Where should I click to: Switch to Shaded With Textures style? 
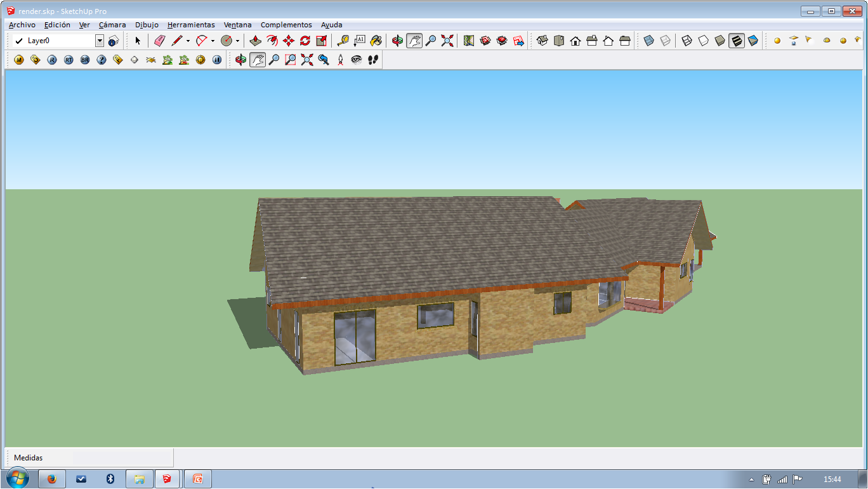click(x=737, y=41)
